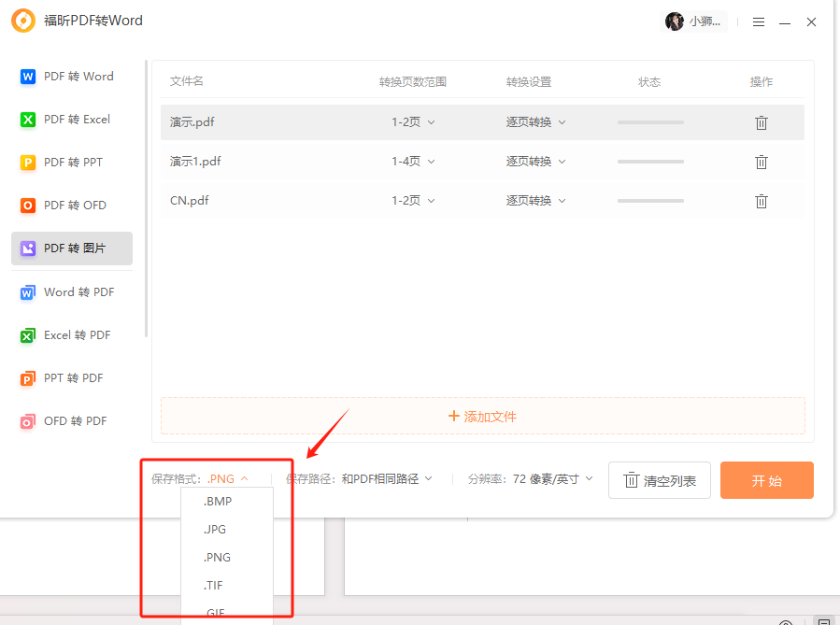The width and height of the screenshot is (840, 625).
Task: Click the PPT to PDF sidebar icon
Action: 28,378
